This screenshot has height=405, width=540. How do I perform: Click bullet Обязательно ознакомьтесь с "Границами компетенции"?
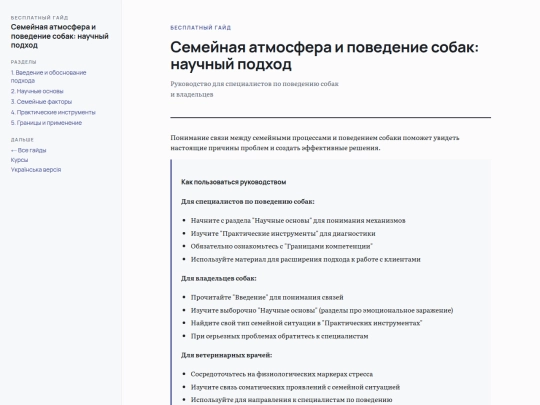(x=282, y=246)
